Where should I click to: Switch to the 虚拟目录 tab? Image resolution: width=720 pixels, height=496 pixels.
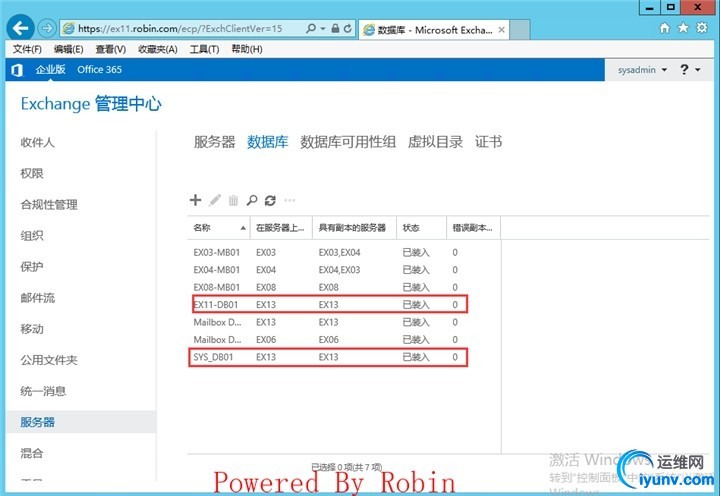pyautogui.click(x=435, y=142)
